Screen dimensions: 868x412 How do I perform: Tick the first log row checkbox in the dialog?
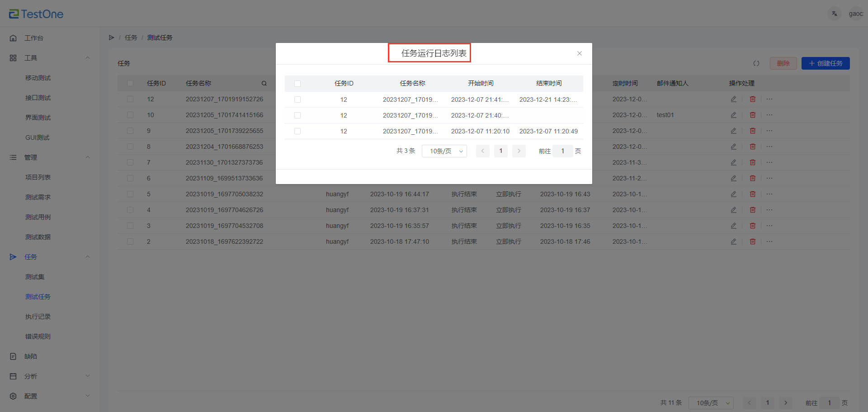coord(297,99)
